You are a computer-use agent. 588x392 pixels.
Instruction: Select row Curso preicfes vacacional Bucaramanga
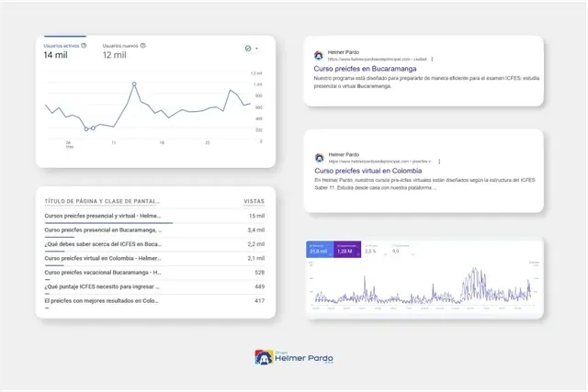tap(154, 273)
